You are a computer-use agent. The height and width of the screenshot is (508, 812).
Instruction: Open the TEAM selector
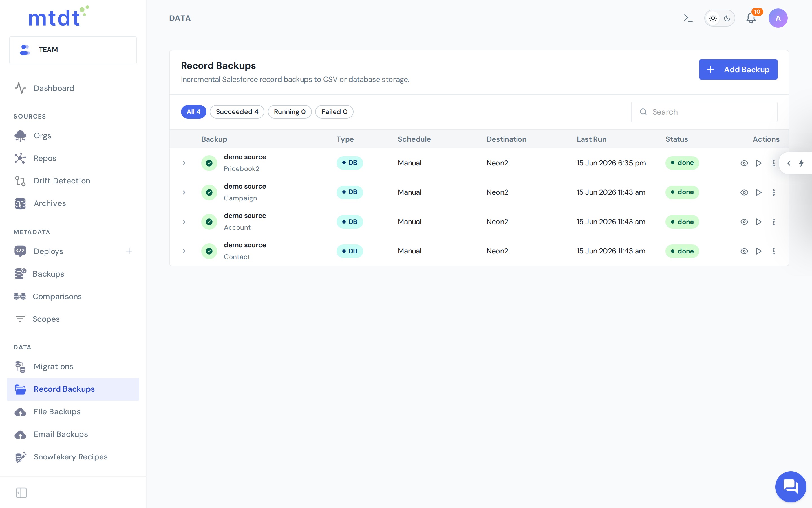coord(73,50)
